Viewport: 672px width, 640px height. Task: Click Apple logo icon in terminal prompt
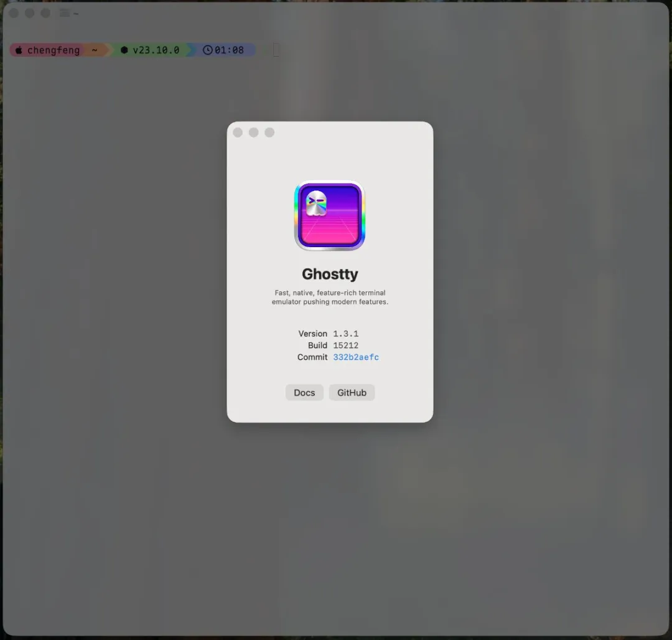pos(19,50)
